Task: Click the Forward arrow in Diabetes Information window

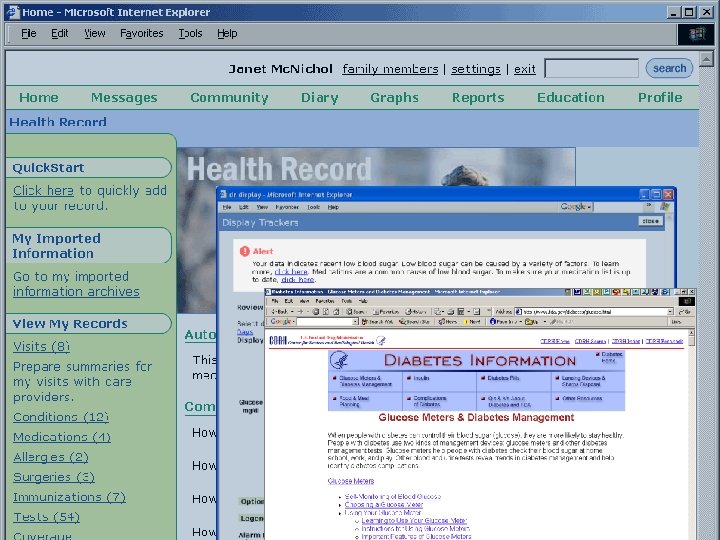Action: pos(300,312)
